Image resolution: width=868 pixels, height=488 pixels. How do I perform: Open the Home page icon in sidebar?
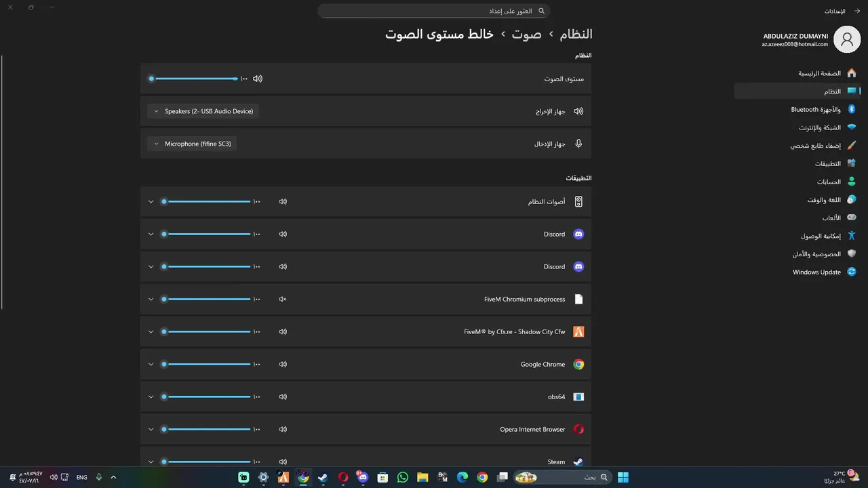[x=851, y=73]
